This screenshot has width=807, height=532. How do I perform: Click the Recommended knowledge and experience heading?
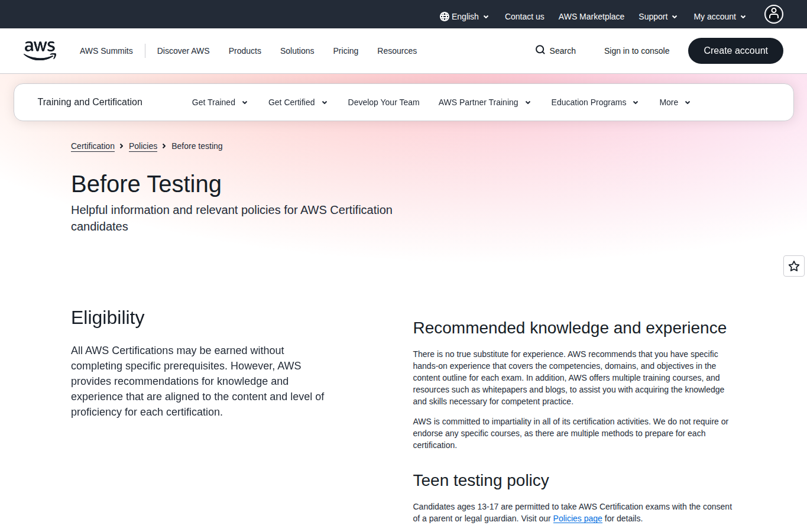coord(569,328)
